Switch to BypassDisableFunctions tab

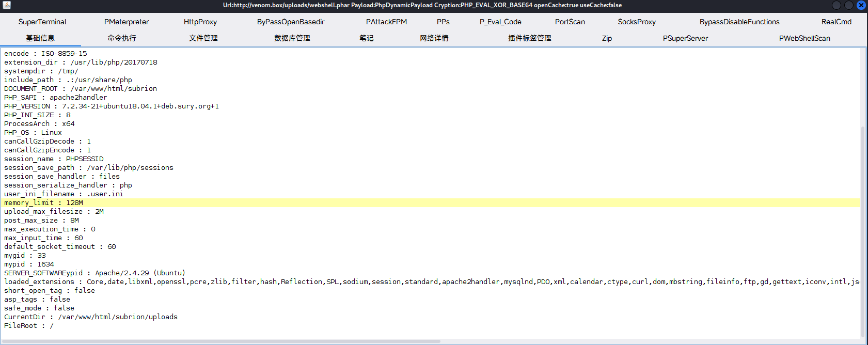(739, 22)
